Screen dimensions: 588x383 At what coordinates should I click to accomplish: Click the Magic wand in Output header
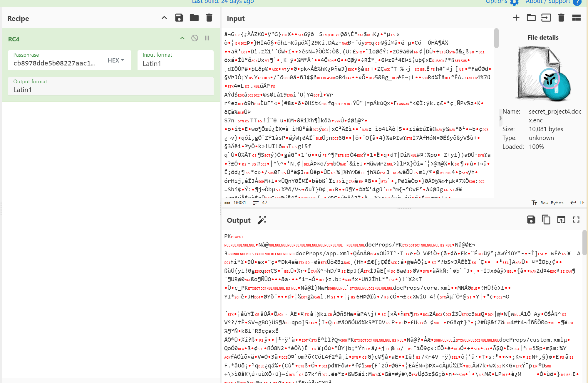262,220
